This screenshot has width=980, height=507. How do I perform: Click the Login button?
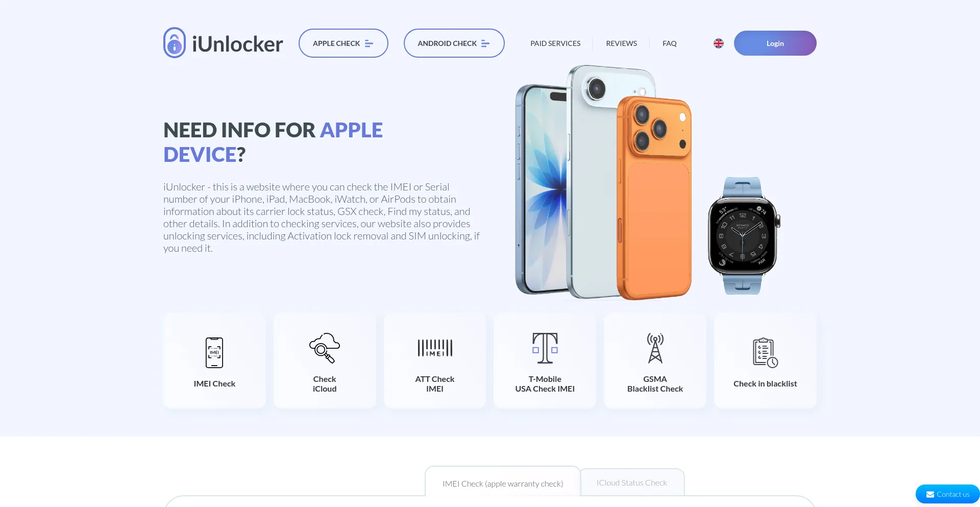pos(775,43)
